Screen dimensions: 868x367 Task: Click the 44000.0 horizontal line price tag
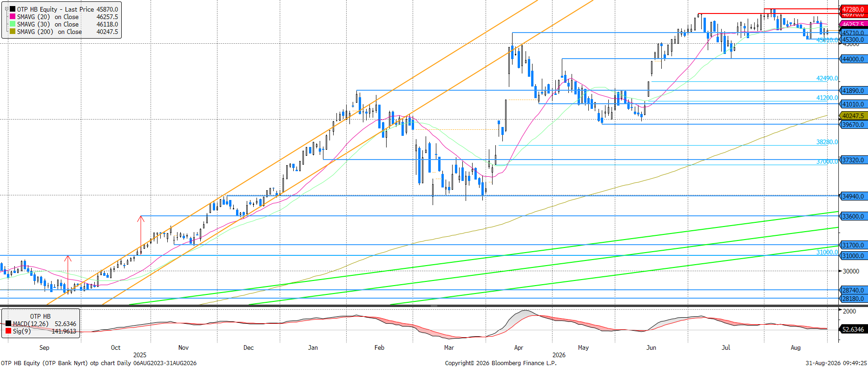click(853, 59)
